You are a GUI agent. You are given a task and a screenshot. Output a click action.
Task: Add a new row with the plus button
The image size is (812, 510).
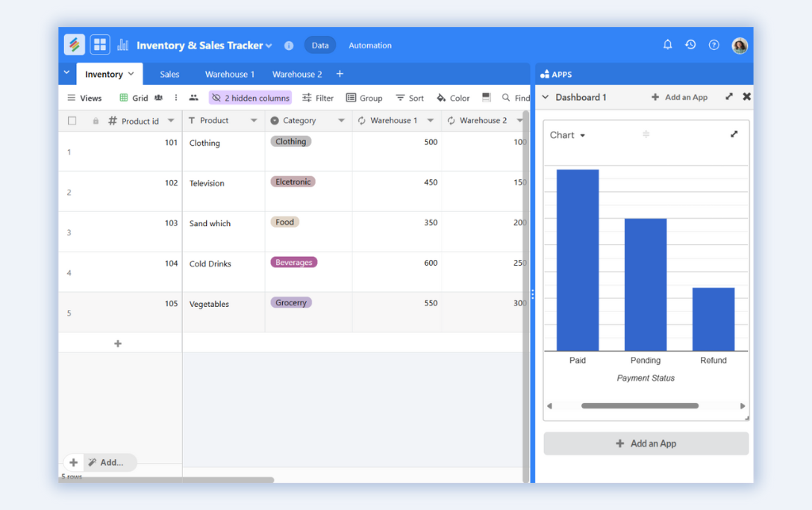click(x=117, y=343)
